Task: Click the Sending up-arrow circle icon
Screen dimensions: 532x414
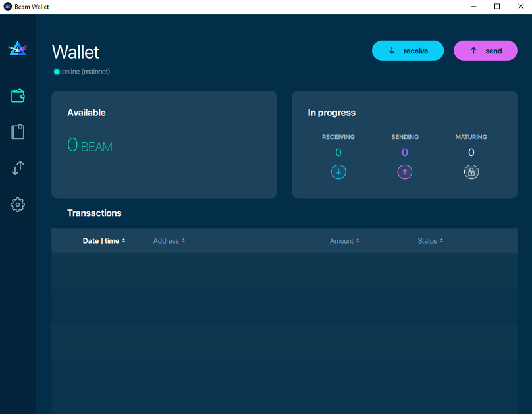Action: (x=405, y=172)
